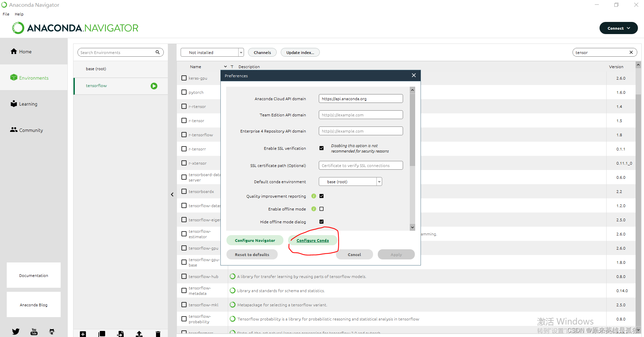Screen dimensions: 644x337
Task: Check the tensorboardx package checkbox
Action: [x=184, y=191]
